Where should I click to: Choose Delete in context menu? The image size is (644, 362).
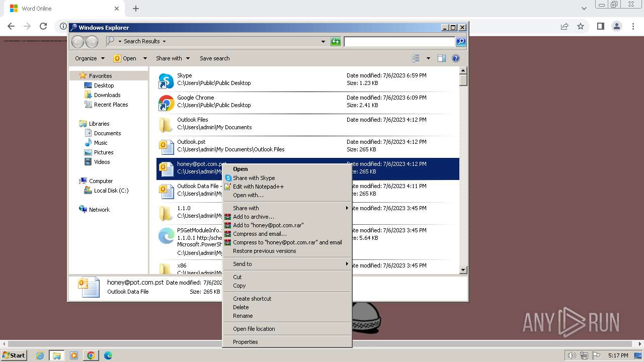pos(287,307)
